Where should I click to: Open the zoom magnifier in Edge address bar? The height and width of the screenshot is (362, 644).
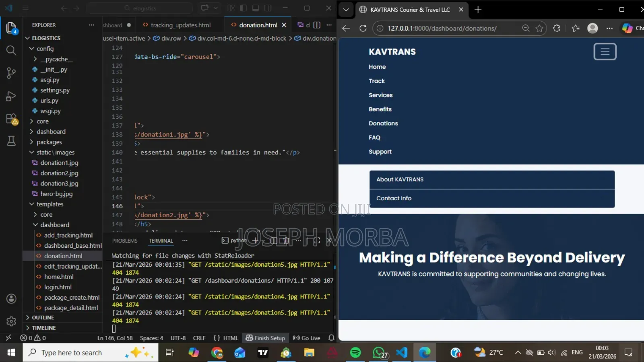tap(526, 28)
